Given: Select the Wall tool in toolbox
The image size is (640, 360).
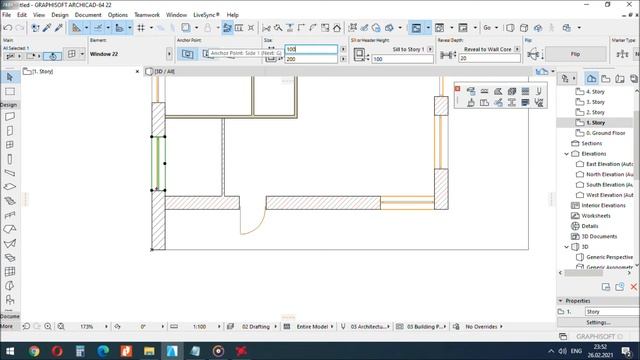Looking at the screenshot, I should coord(10,117).
